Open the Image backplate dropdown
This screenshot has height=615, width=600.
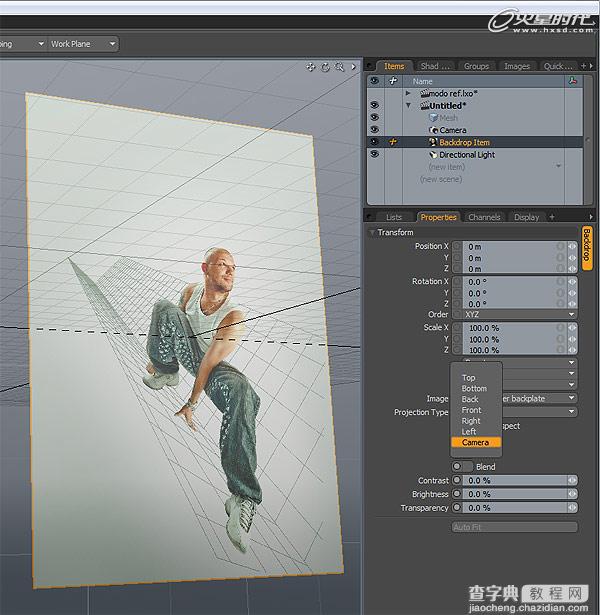point(538,398)
